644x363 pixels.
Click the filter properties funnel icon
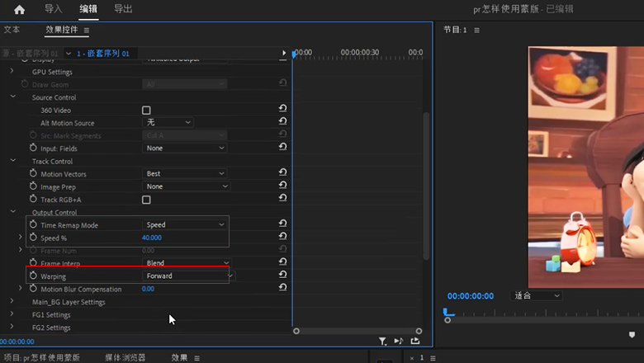(382, 341)
